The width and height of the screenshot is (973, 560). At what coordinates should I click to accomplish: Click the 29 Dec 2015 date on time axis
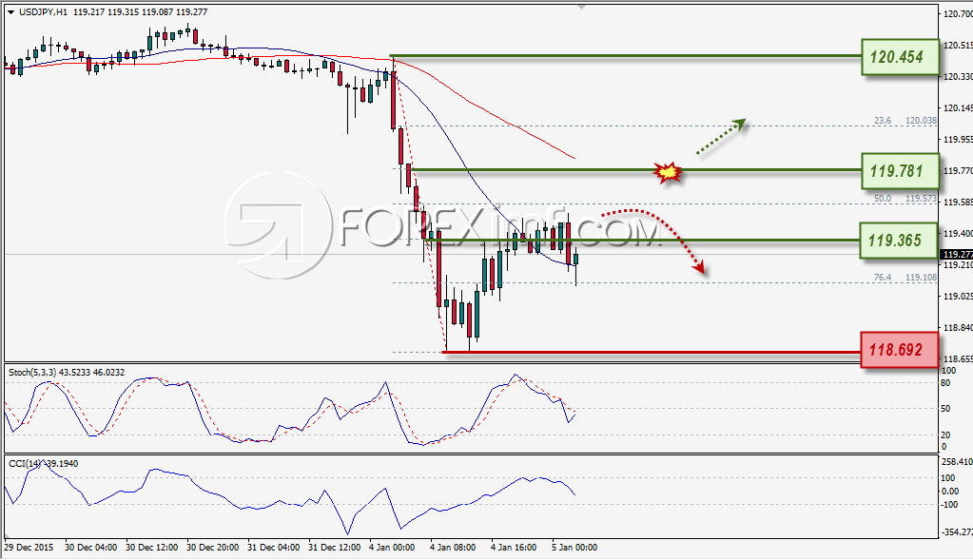[x=29, y=548]
